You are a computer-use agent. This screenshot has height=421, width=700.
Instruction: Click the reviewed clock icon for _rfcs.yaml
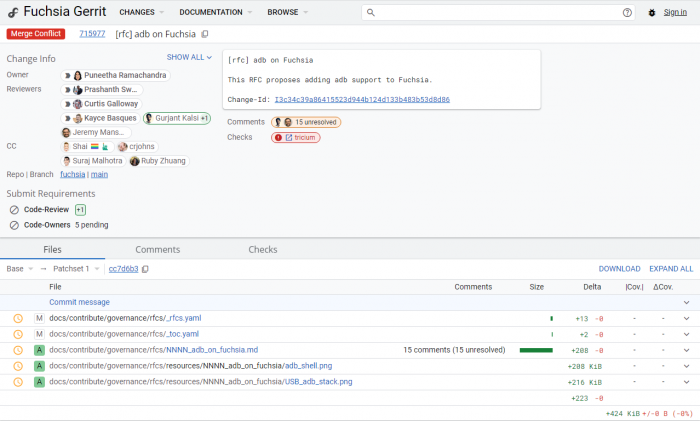click(x=18, y=318)
